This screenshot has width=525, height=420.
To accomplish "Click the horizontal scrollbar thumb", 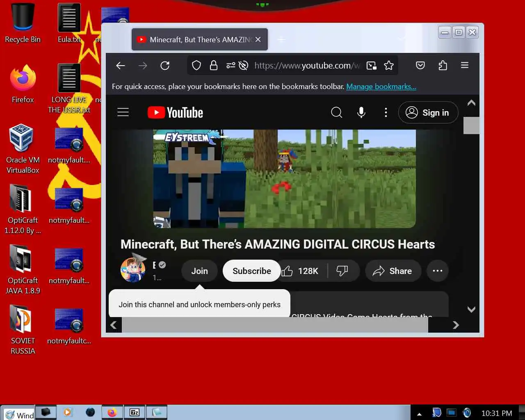I will pyautogui.click(x=275, y=325).
